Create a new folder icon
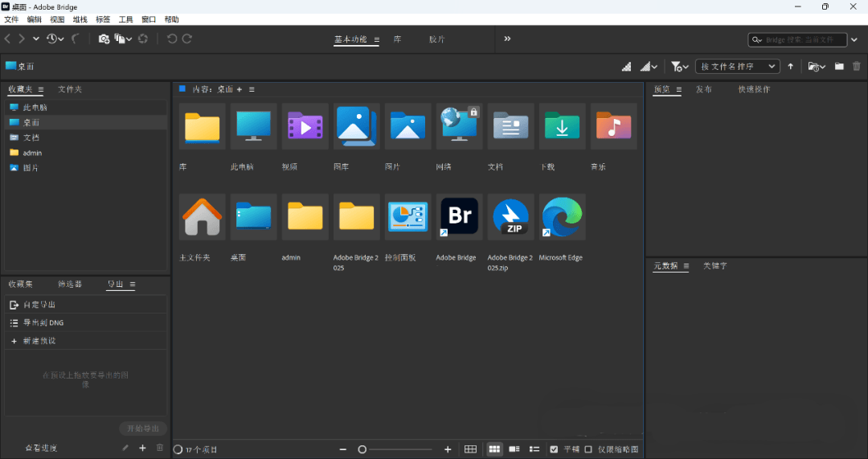Viewport: 868px width, 459px height. pos(839,67)
